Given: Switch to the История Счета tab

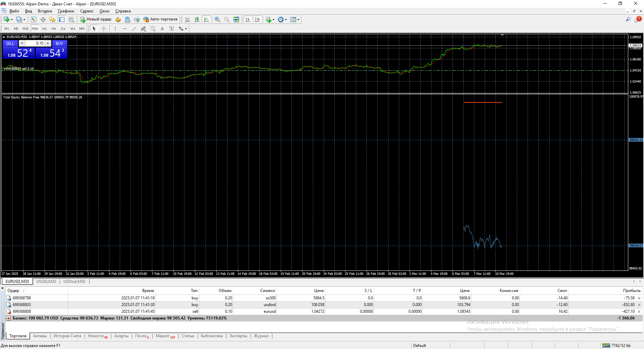Looking at the screenshot, I should click(x=67, y=336).
